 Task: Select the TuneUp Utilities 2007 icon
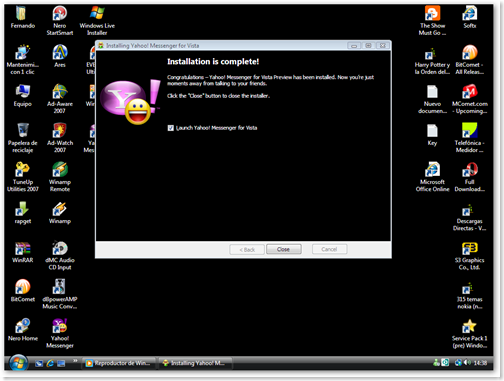22,177
